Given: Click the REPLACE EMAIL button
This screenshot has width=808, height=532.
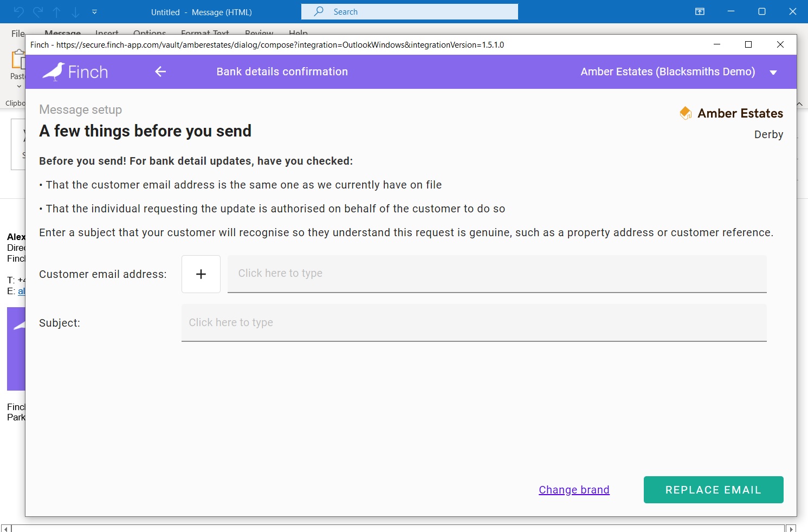Looking at the screenshot, I should click(x=714, y=490).
